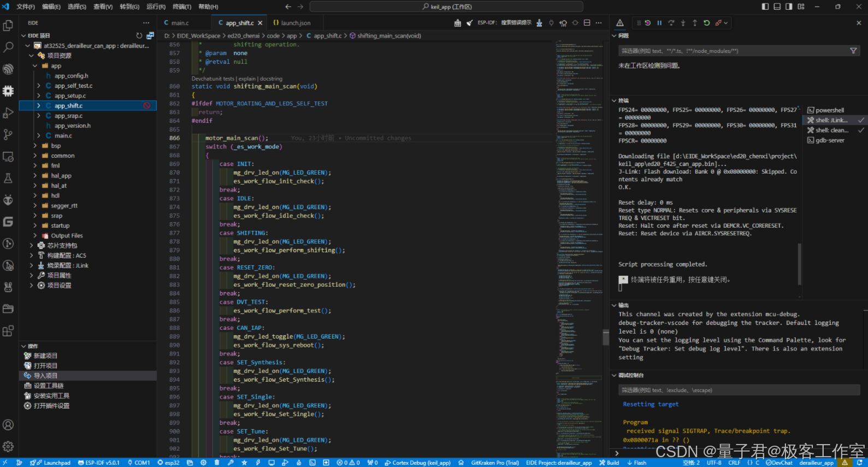
Task: Click Flash in status bar
Action: click(x=636, y=463)
